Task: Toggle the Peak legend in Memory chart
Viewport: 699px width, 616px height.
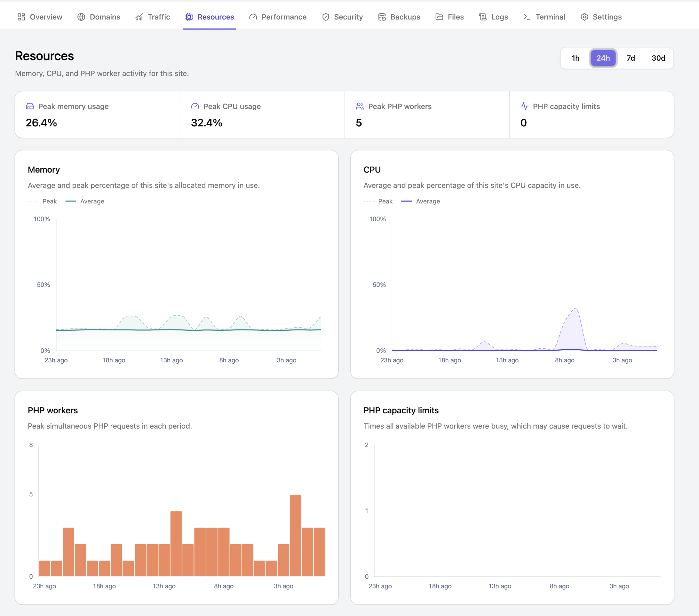Action: 42,201
